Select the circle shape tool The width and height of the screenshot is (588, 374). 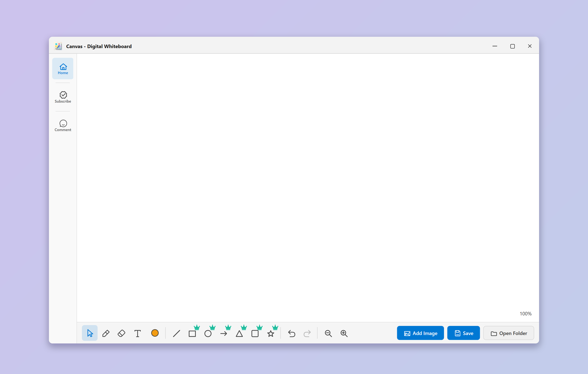[x=208, y=333]
